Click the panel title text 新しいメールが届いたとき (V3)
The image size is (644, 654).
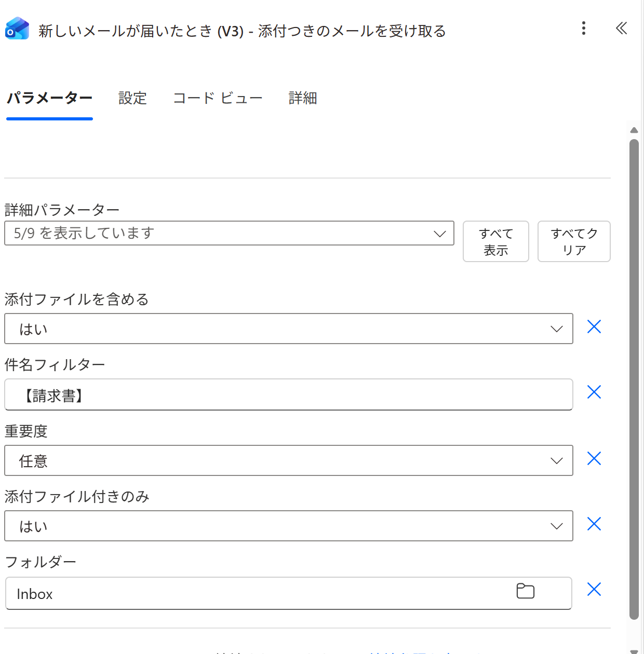pos(141,31)
